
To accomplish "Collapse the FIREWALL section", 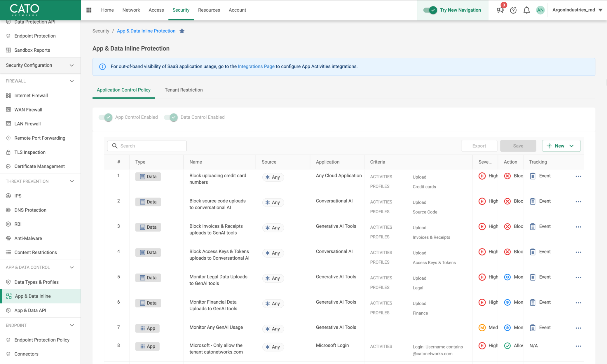I will (72, 81).
